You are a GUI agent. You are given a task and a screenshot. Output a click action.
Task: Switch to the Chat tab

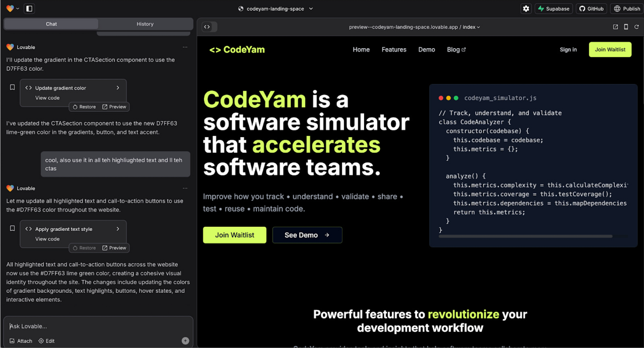[51, 24]
